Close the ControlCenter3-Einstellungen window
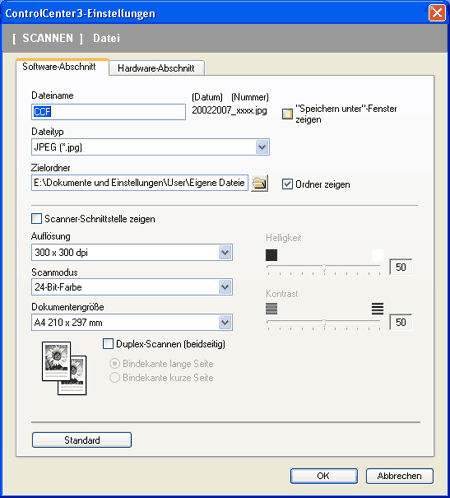This screenshot has width=450, height=498. point(437,13)
